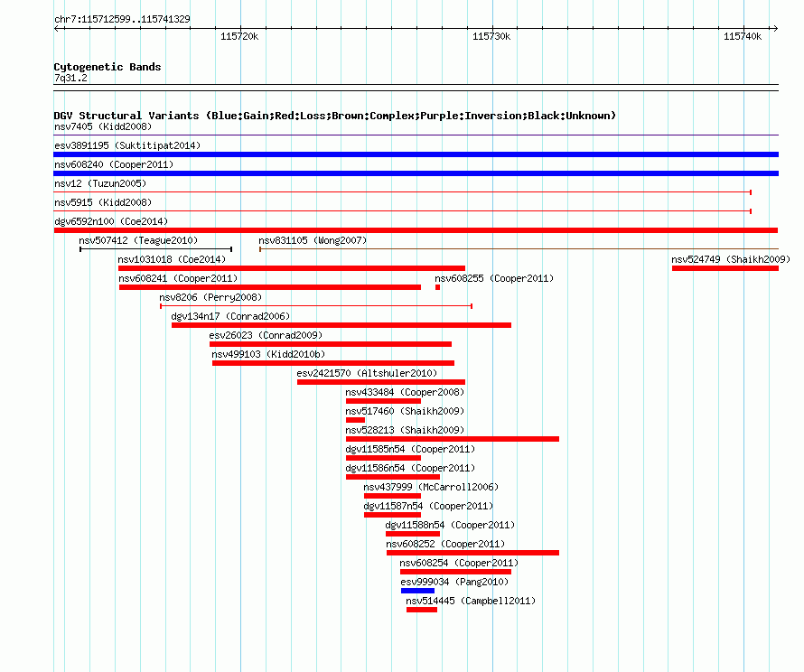804x672 pixels.
Task: Click the dgv11588n54 (Cooper2011) label
Action: 450,525
